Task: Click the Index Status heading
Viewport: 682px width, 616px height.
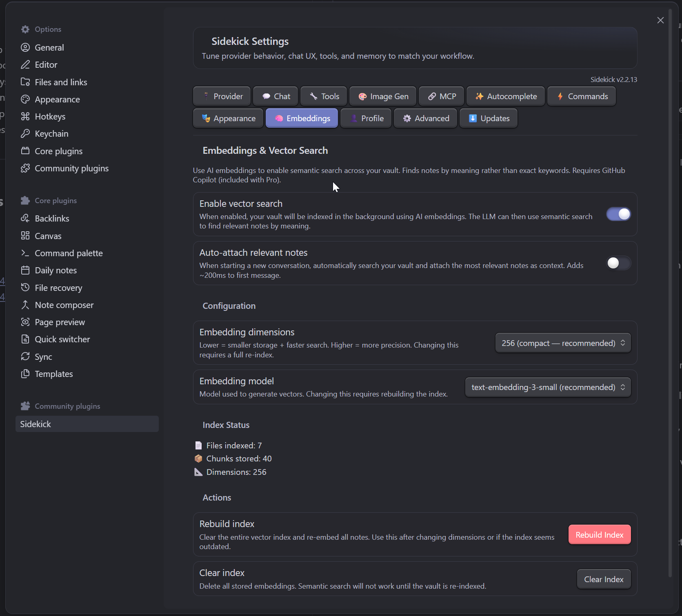Action: [226, 425]
